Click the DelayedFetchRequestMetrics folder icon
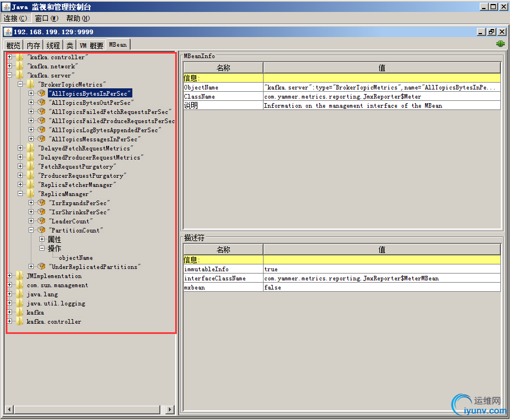 point(31,148)
